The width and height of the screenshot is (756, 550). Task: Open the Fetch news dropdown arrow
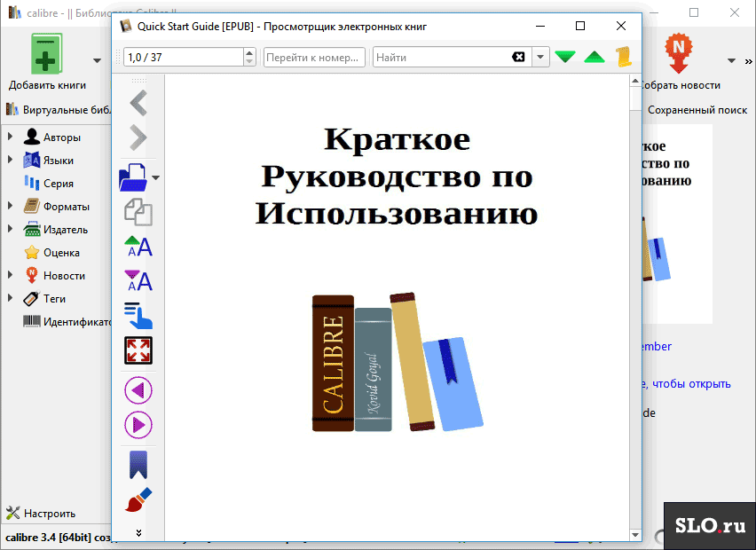point(731,60)
